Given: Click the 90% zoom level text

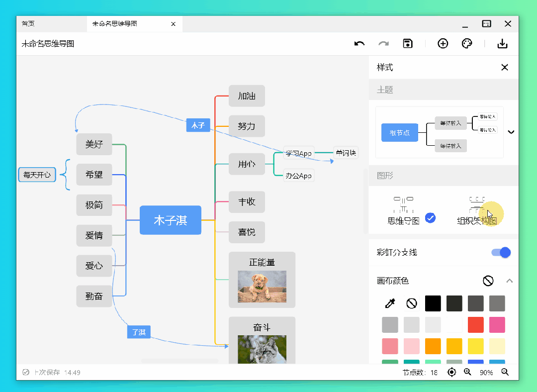Looking at the screenshot, I should [x=486, y=372].
